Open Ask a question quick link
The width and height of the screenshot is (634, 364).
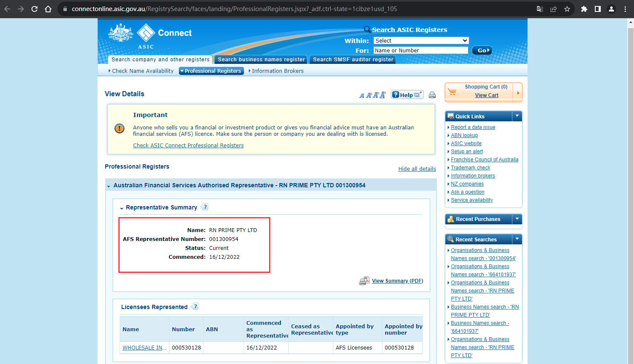[x=468, y=192]
